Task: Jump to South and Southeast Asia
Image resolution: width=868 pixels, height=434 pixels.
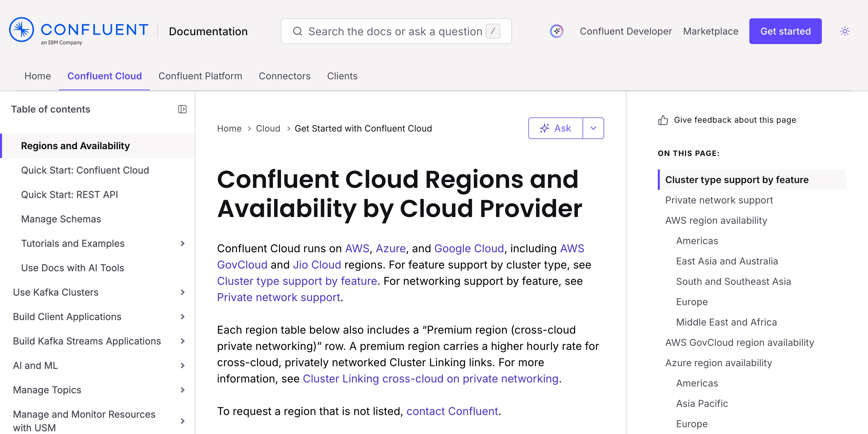Action: pos(733,281)
